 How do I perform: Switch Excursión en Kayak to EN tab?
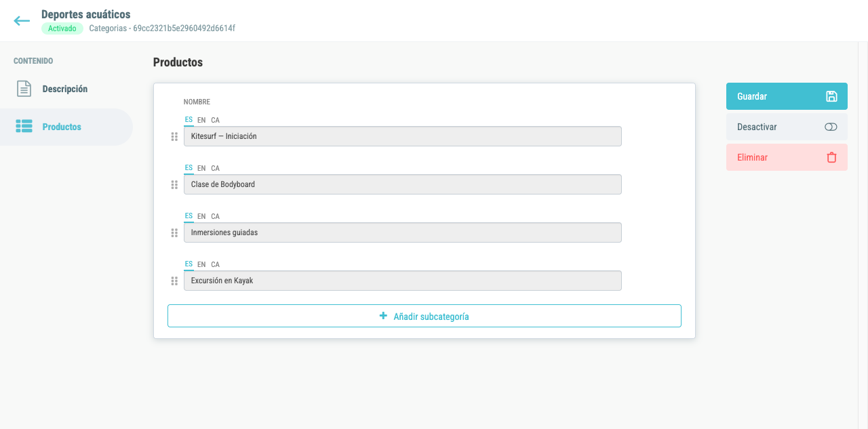[201, 265]
